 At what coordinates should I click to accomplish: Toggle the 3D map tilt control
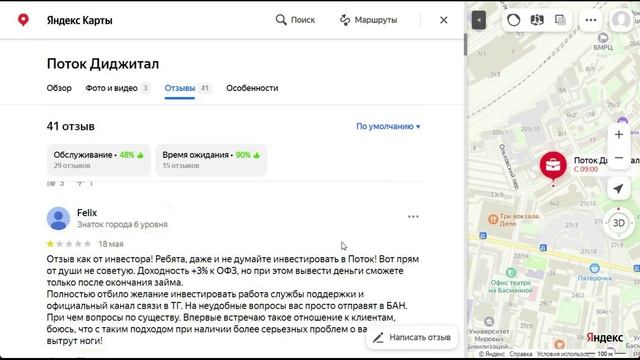619,223
